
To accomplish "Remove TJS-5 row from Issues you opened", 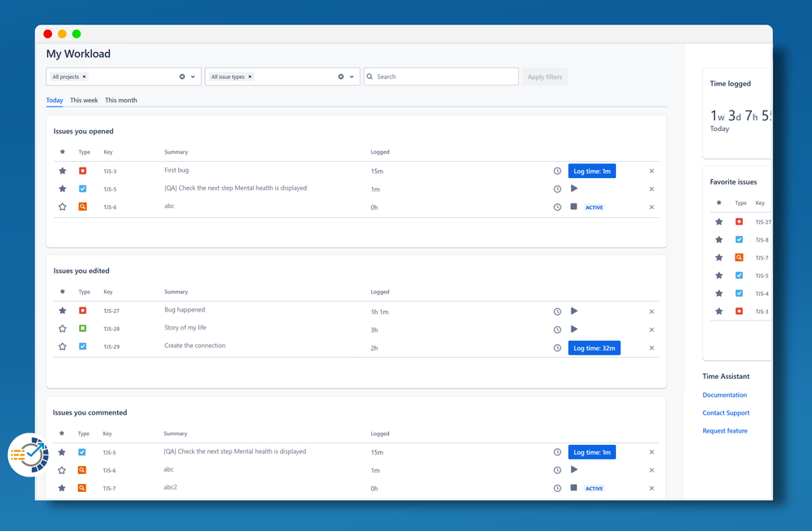I will pyautogui.click(x=652, y=189).
